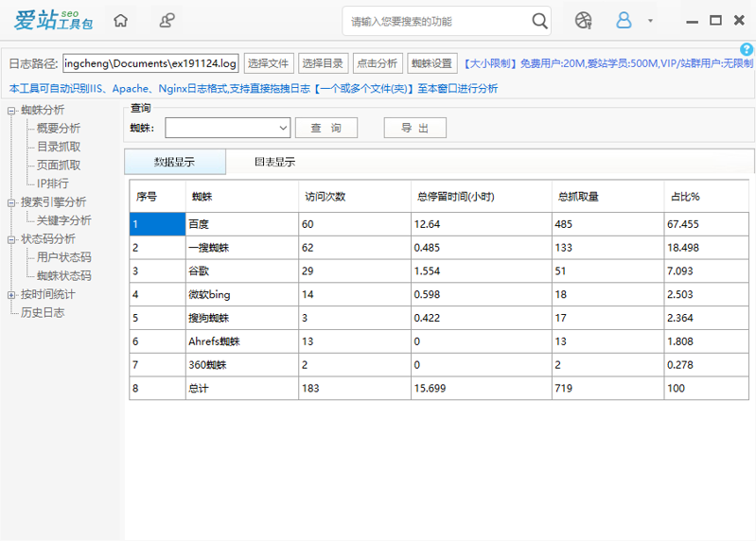The image size is (756, 541).
Task: Click the 485 crawl count cell
Action: click(608, 224)
